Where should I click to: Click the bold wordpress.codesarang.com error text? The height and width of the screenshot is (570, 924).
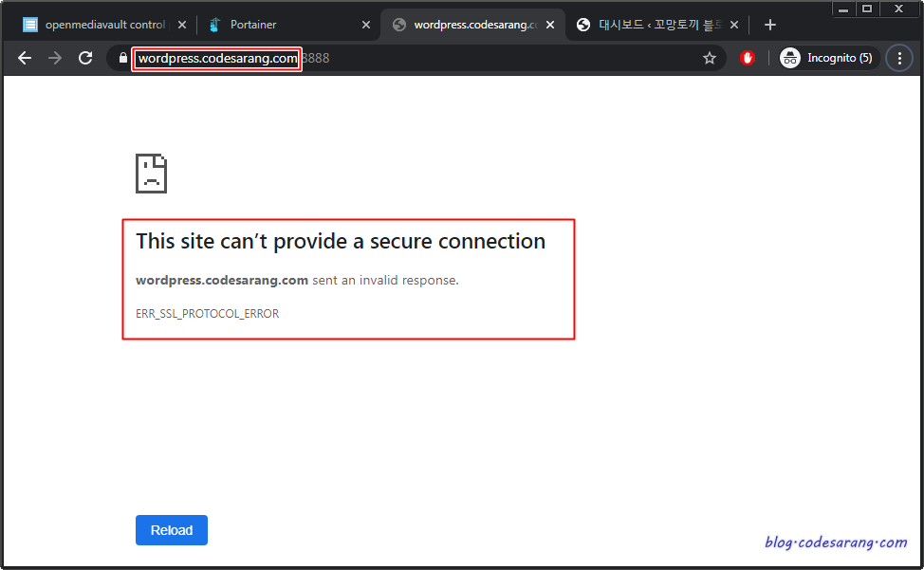[222, 281]
